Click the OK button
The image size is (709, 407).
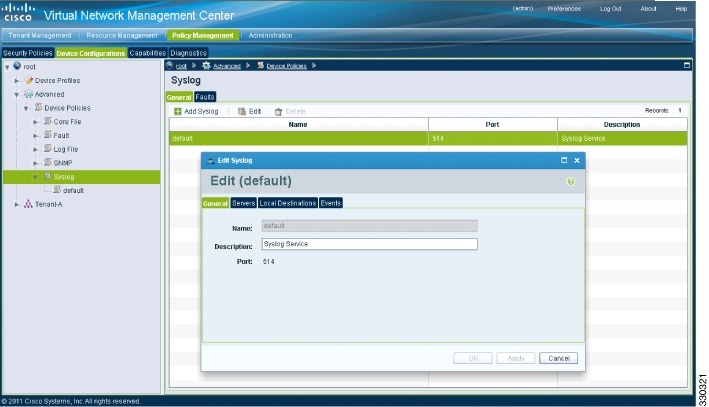[473, 358]
